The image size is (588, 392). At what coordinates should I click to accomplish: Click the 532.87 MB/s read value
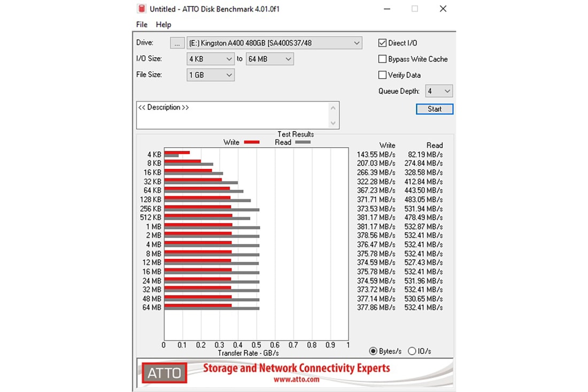423,227
